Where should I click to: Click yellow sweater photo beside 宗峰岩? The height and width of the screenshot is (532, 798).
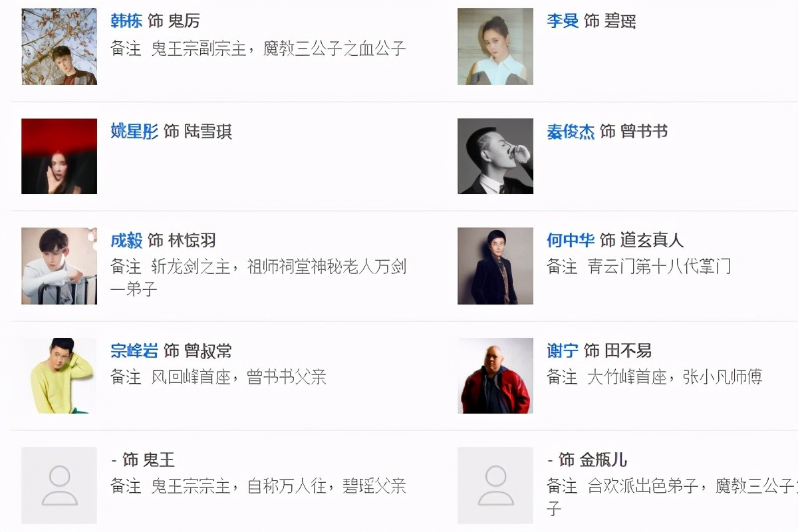tap(59, 376)
